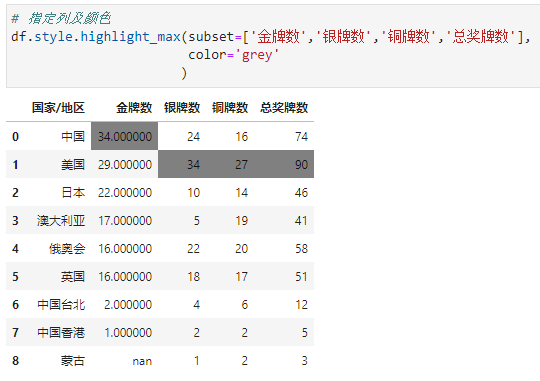Image resolution: width=540 pixels, height=381 pixels.
Task: Click row index 3 label
Action: point(15,220)
